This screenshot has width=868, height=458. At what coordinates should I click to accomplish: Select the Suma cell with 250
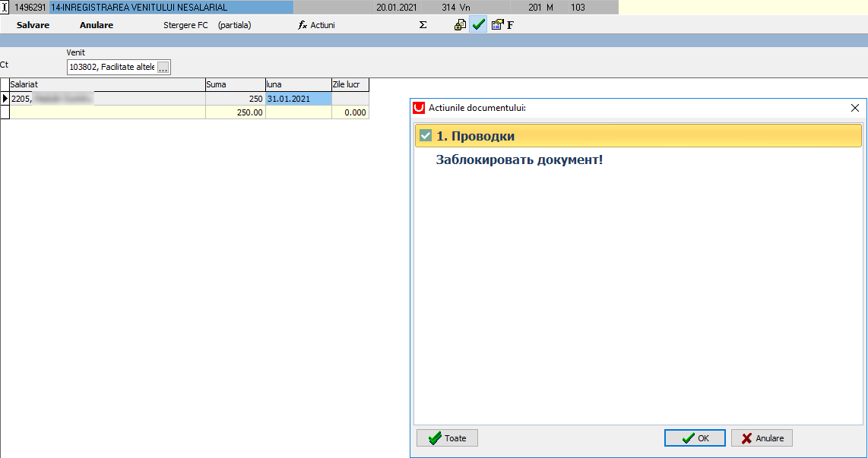point(236,99)
